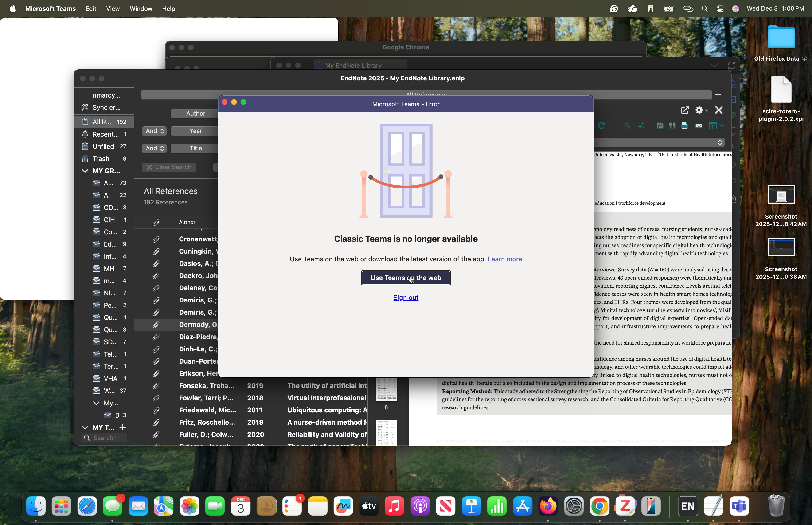This screenshot has height=525, width=812.
Task: Click the plus icon to add search tab
Action: (718, 95)
